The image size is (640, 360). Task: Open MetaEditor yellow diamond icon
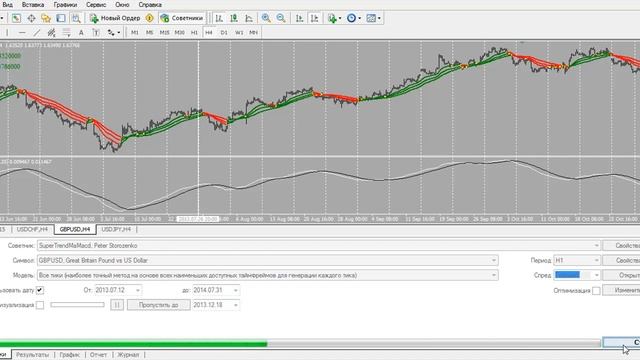[150, 18]
